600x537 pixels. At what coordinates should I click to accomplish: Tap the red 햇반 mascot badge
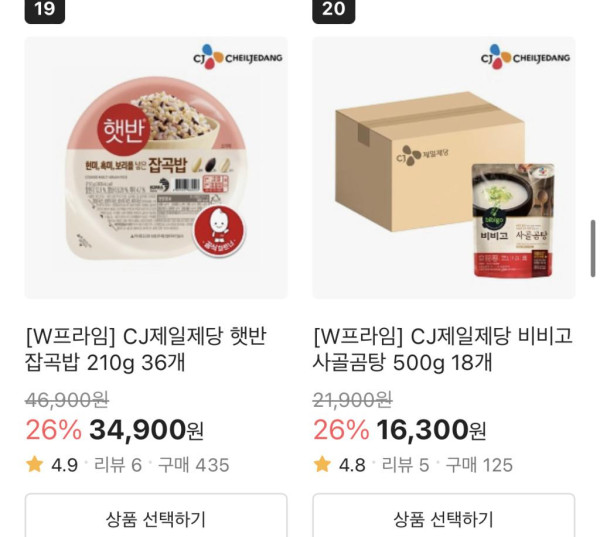point(219,231)
